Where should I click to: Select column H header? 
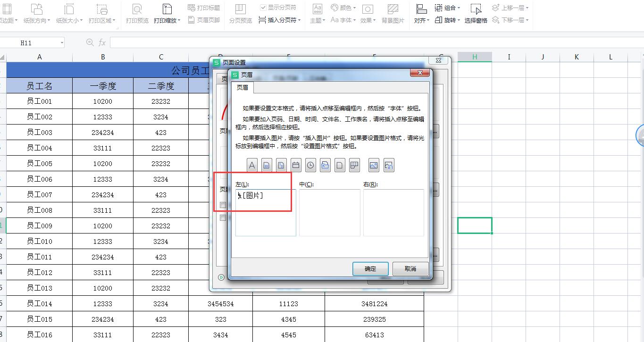coord(475,57)
